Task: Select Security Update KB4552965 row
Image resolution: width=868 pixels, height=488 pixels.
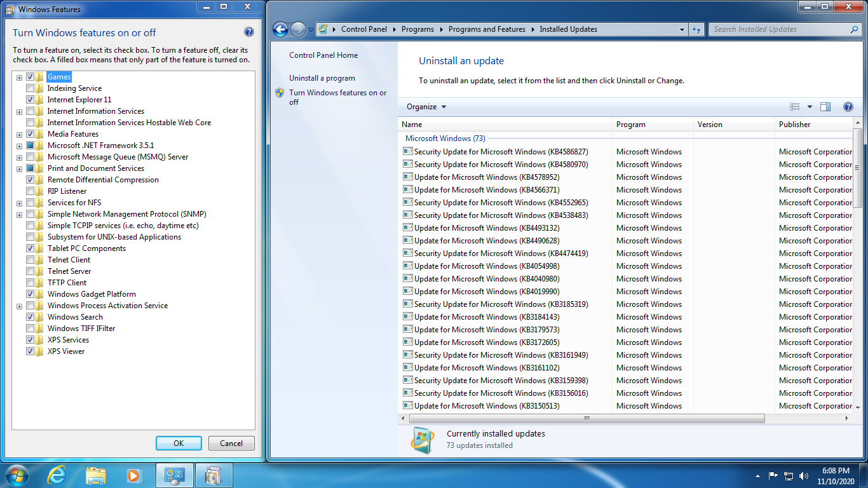Action: (625, 202)
